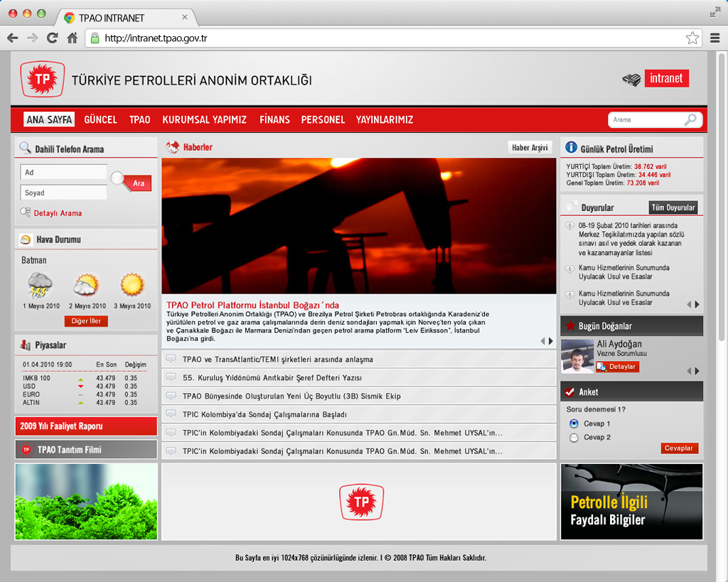Click the Ad input field
This screenshot has width=728, height=582.
tap(63, 172)
